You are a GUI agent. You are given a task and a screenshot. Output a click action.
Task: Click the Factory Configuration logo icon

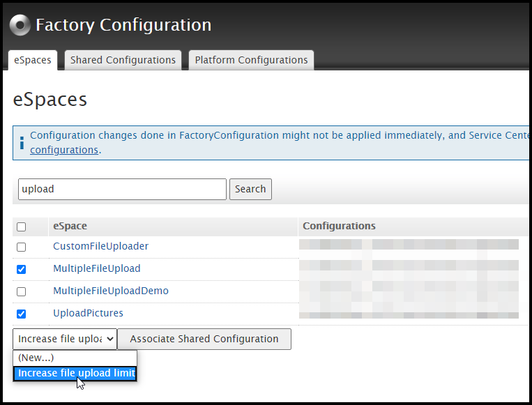(20, 26)
